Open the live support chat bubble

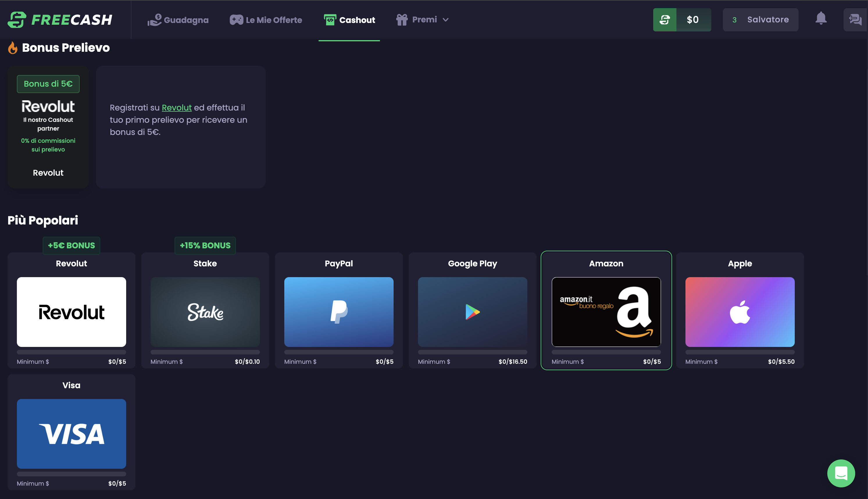click(841, 473)
